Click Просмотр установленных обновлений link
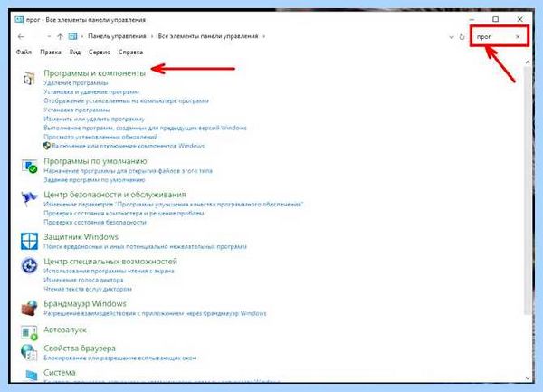The width and height of the screenshot is (543, 392). tap(100, 137)
